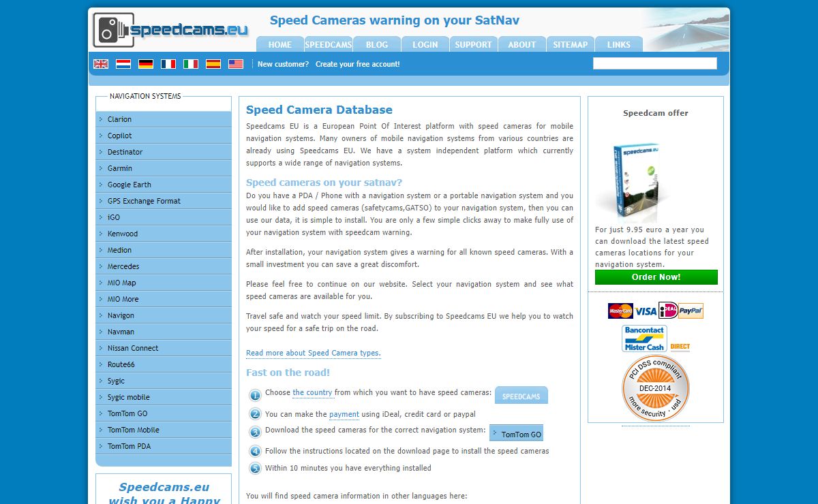Click the Order Now! button

click(656, 277)
